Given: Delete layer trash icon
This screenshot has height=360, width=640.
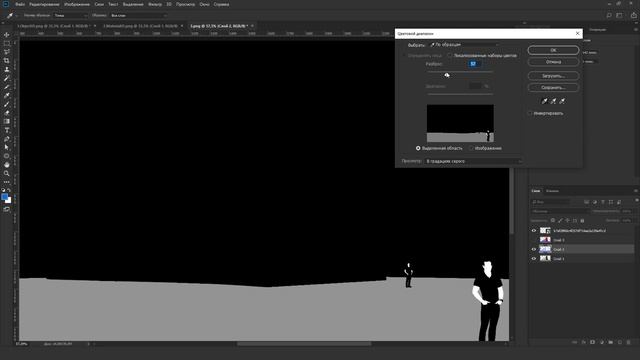Looking at the screenshot, I should click(629, 342).
